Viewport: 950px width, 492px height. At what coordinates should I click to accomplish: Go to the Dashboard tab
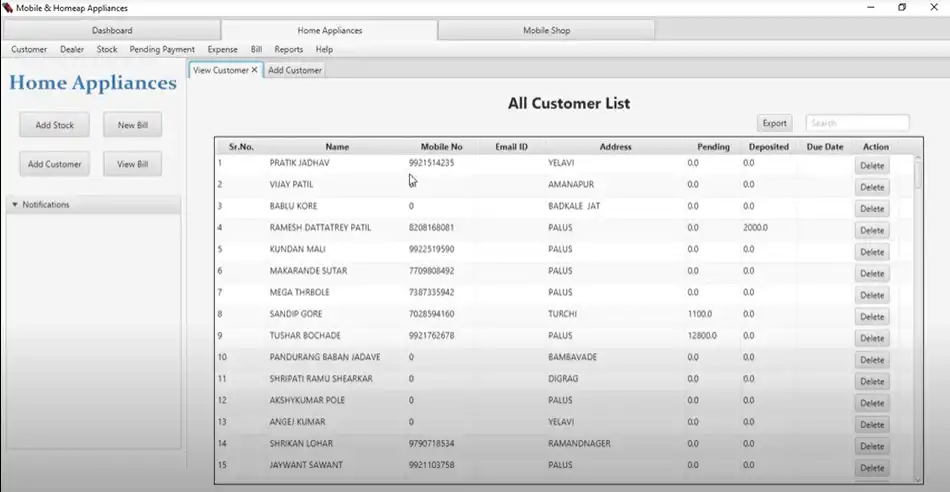111,30
